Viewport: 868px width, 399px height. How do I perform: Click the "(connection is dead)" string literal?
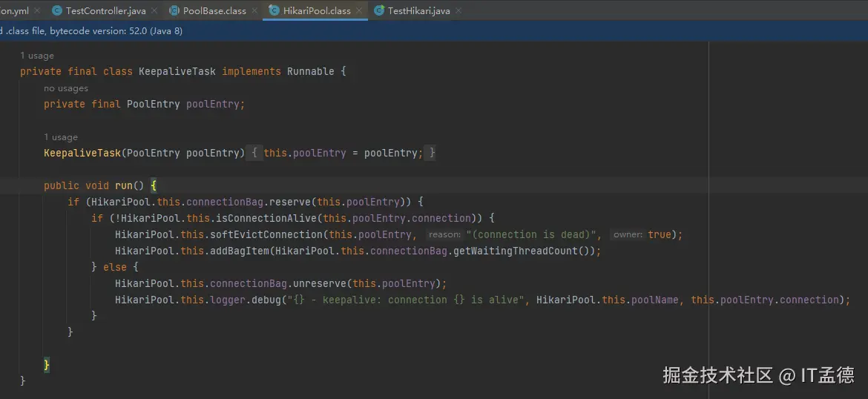[531, 234]
